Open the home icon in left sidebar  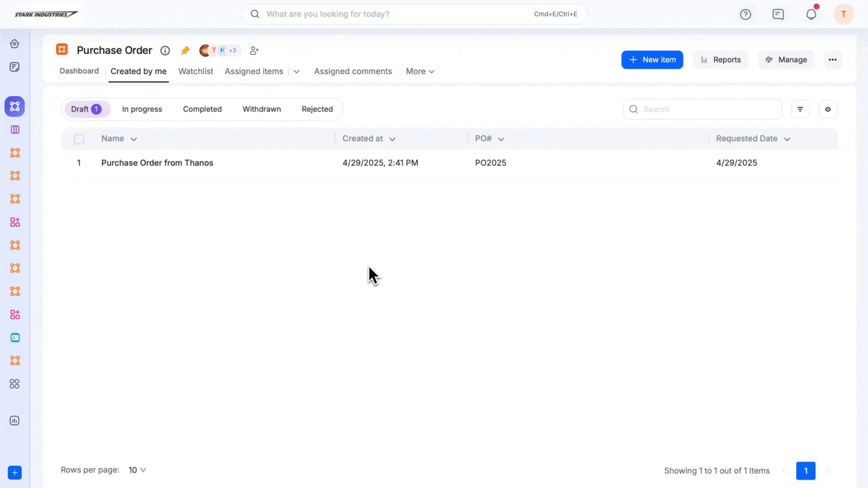14,44
